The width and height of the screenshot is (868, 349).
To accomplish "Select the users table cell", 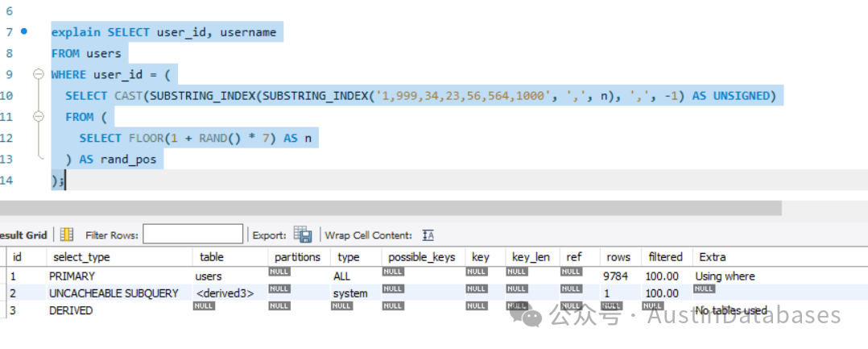I will [x=208, y=276].
